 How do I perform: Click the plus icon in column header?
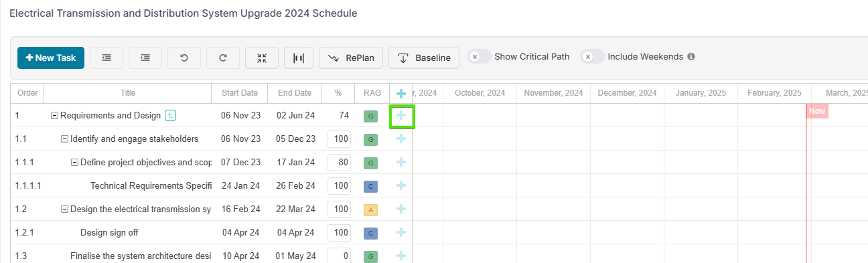click(x=401, y=94)
